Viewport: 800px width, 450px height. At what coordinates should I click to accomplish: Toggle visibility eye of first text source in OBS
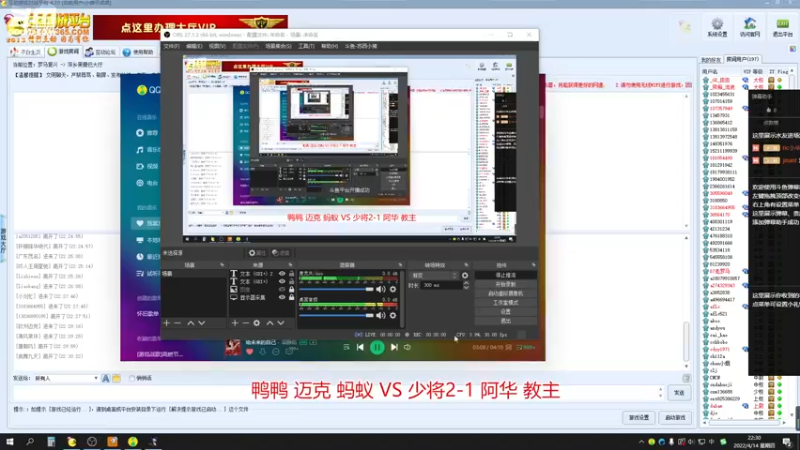[x=282, y=273]
